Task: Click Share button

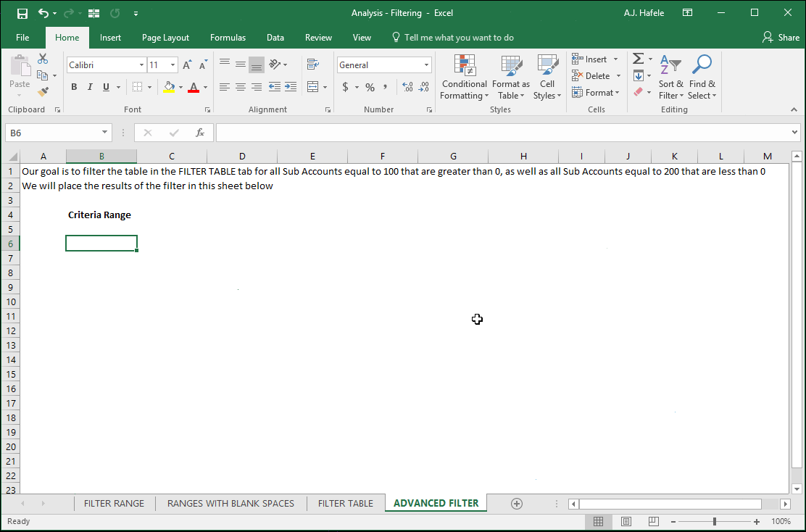Action: tap(781, 38)
